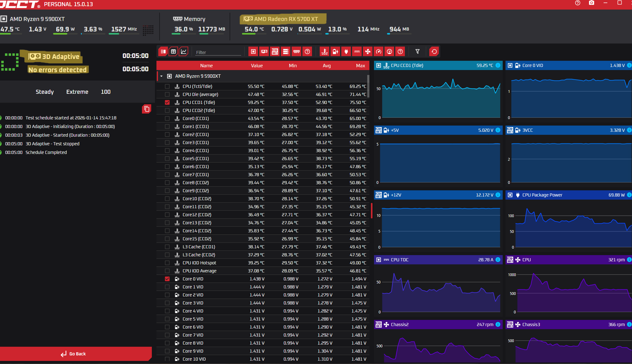Screen dimensions: 632x364
Task: Toggle the storage hardware filter icon
Action: [x=286, y=52]
